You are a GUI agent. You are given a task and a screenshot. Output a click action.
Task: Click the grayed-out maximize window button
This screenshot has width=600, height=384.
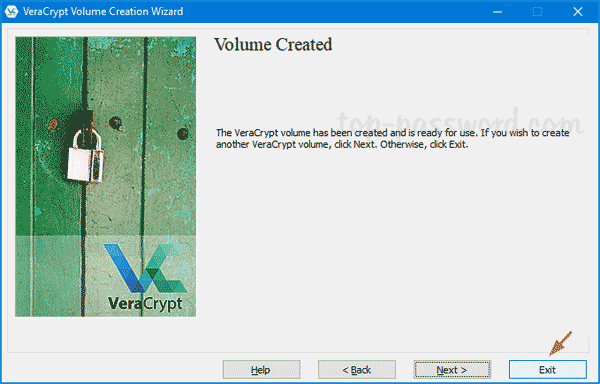(x=537, y=11)
